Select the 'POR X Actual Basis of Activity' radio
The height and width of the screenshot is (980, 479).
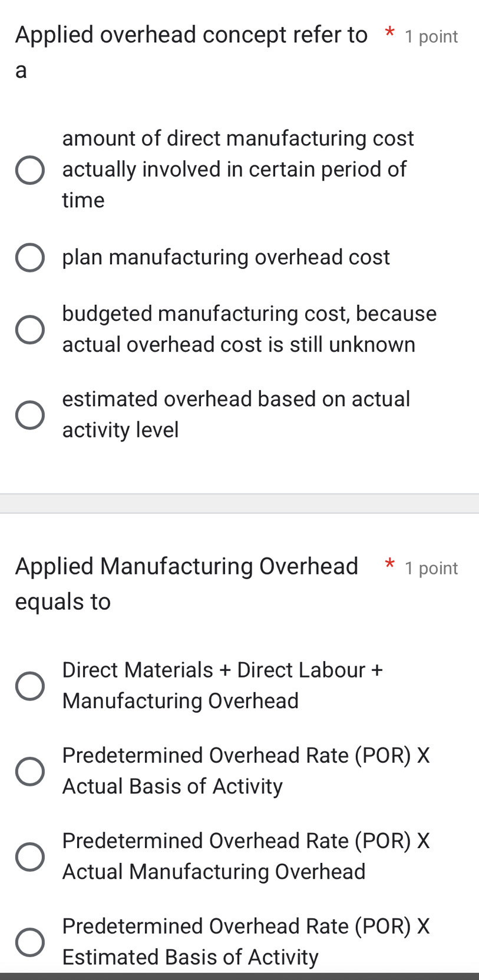tap(29, 772)
